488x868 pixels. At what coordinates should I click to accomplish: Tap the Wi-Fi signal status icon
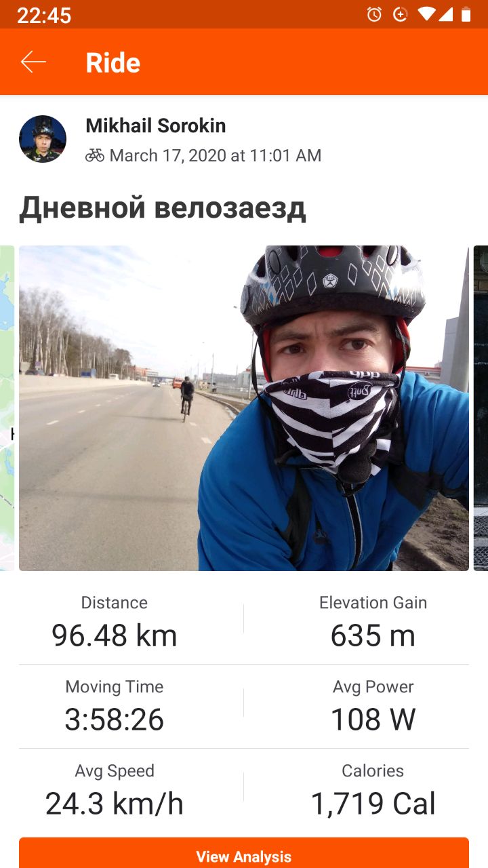[426, 14]
